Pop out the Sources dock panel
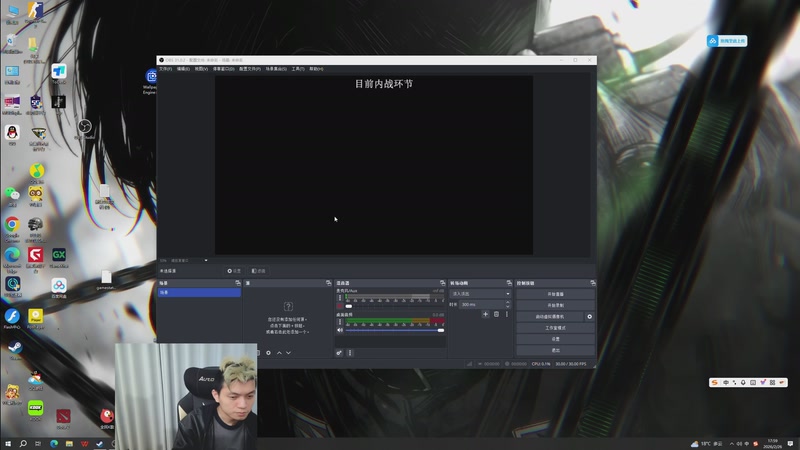This screenshot has width=800, height=450. click(x=329, y=283)
